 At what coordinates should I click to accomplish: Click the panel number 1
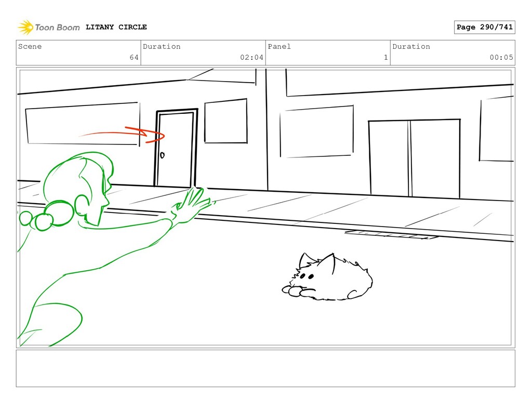(x=386, y=57)
